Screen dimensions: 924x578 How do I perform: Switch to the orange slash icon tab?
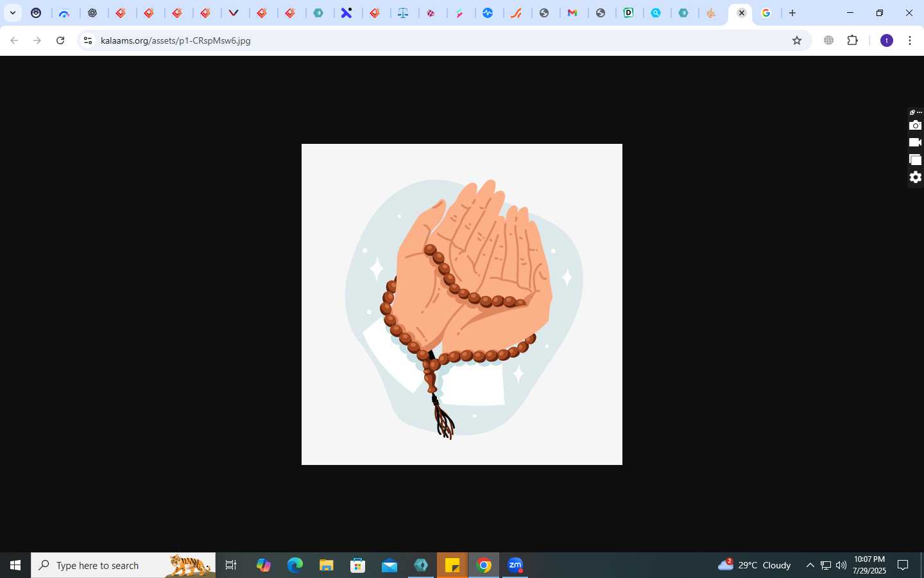517,13
